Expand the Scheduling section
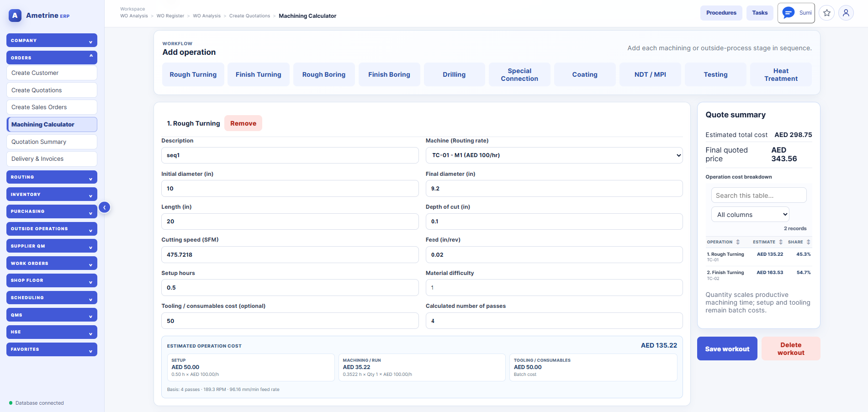The image size is (868, 412). (52, 298)
